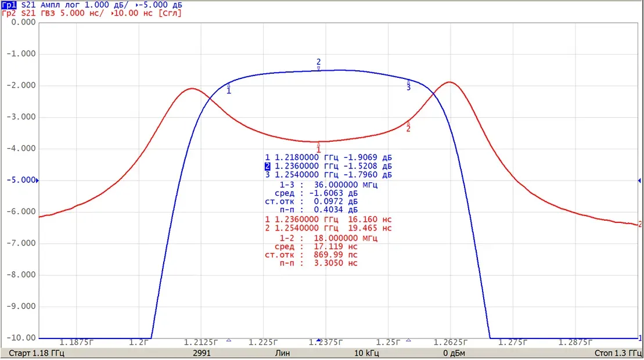Click red marker 2 on the group delay trace
Viewport: 644px width, 360px height.
408,127
